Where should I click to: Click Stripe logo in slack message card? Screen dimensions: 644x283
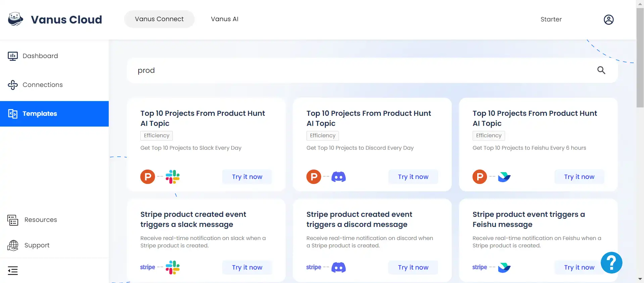click(x=148, y=267)
